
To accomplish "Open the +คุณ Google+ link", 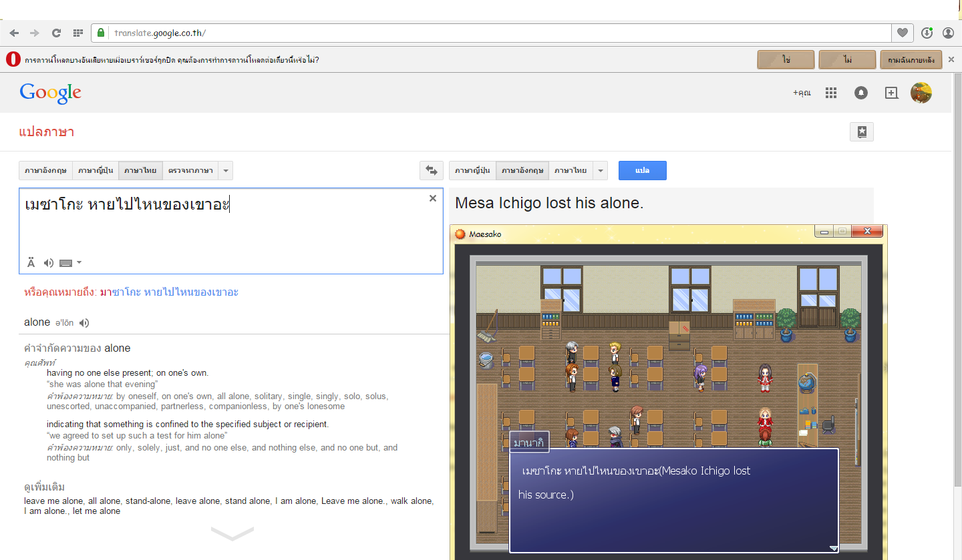I will point(802,93).
